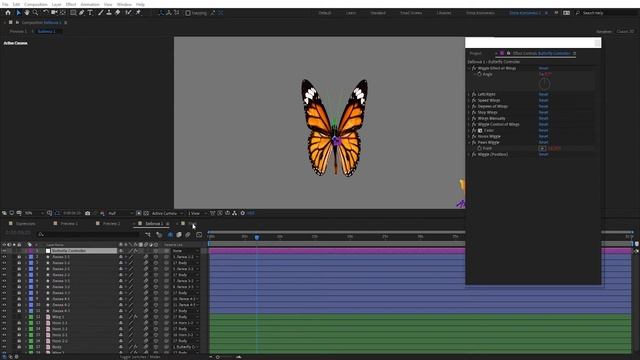Click the current time indicator playhead
The image size is (640, 360).
[x=257, y=237]
